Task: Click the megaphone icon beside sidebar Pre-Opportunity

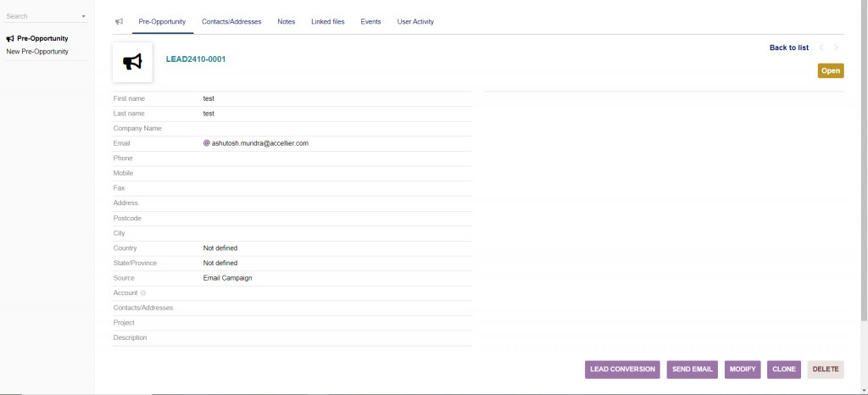Action: [x=10, y=39]
